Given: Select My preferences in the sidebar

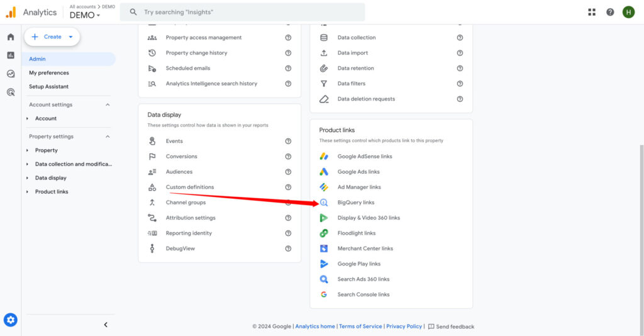Looking at the screenshot, I should coord(49,73).
